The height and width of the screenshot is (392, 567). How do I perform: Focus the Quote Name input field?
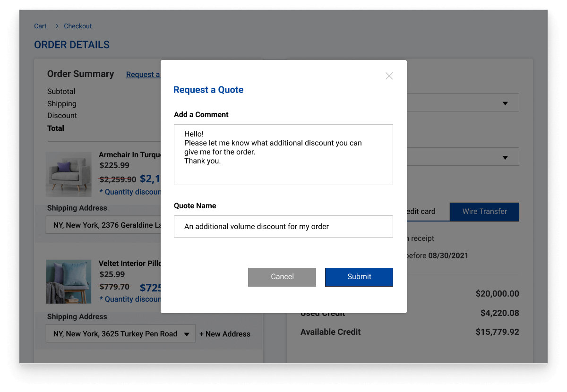(x=283, y=226)
